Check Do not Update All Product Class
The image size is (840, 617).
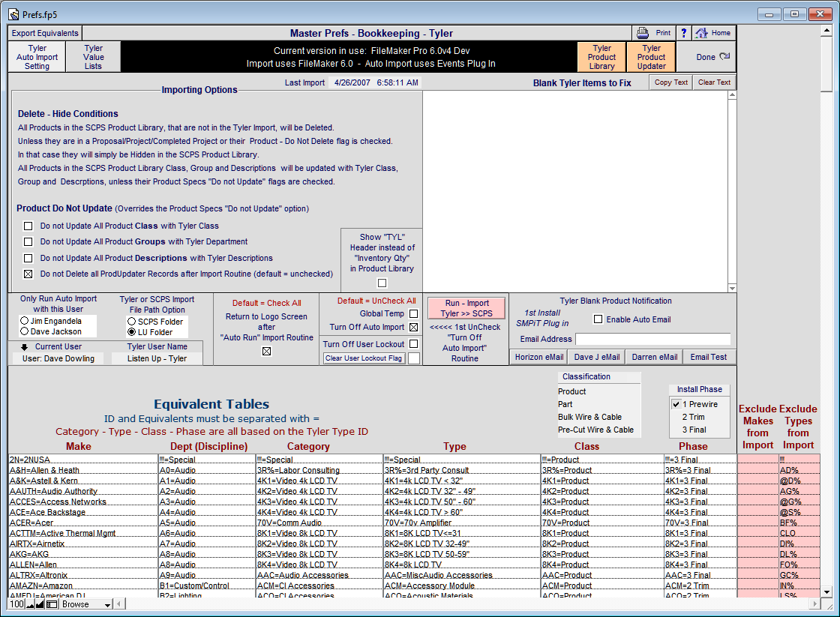28,226
